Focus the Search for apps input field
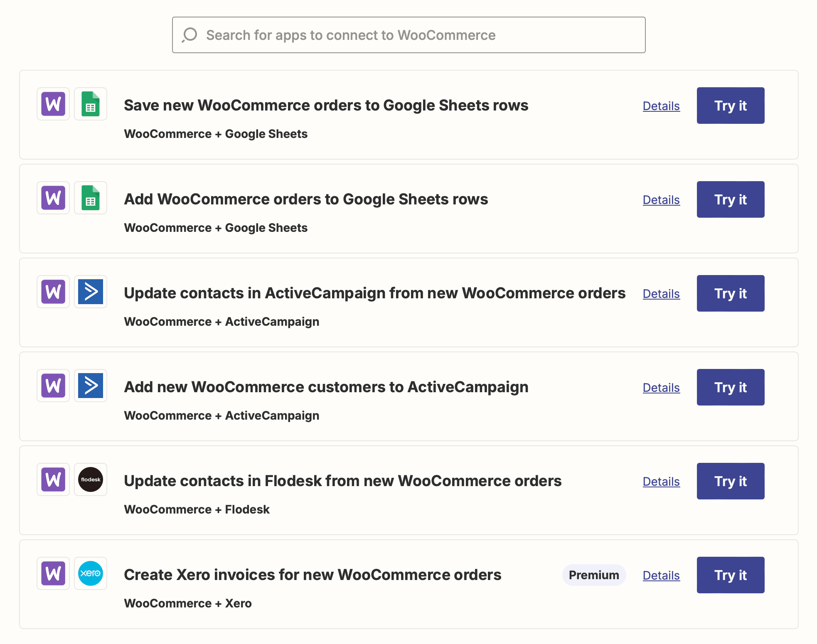Viewport: 817px width, 644px height. (x=416, y=35)
